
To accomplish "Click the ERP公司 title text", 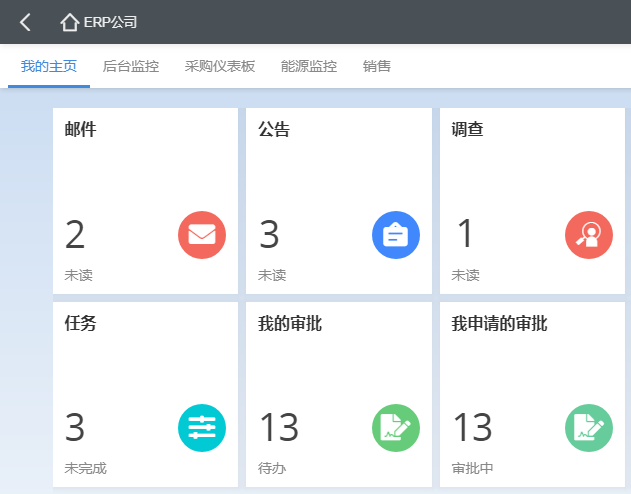I will pyautogui.click(x=110, y=22).
